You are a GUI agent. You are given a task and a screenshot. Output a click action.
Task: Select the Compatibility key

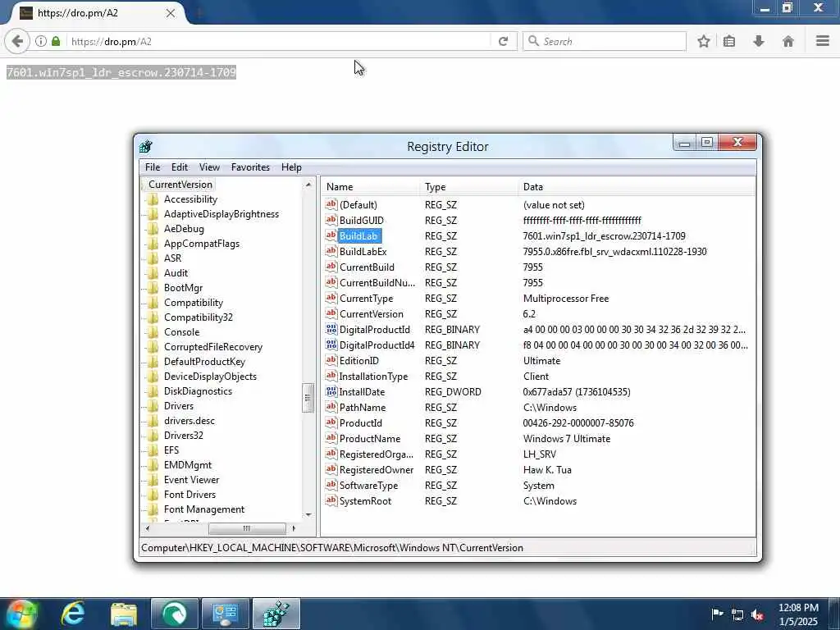194,303
